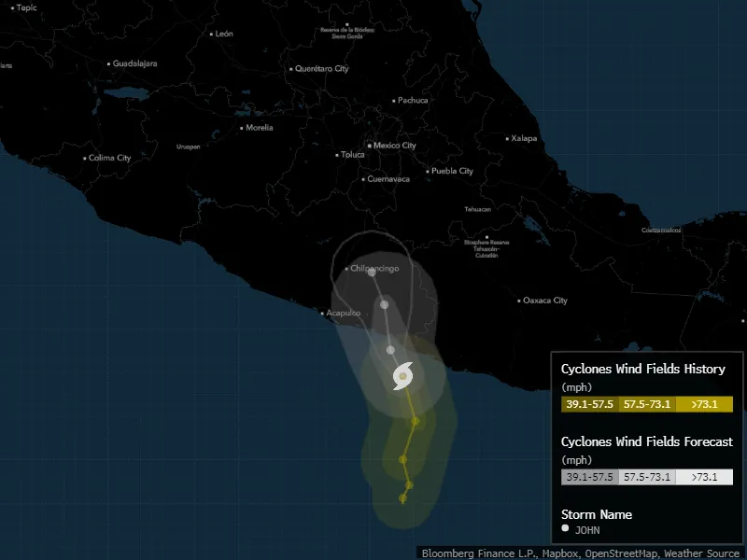Click the Pachuca city label
The image size is (747, 560).
coord(413,100)
